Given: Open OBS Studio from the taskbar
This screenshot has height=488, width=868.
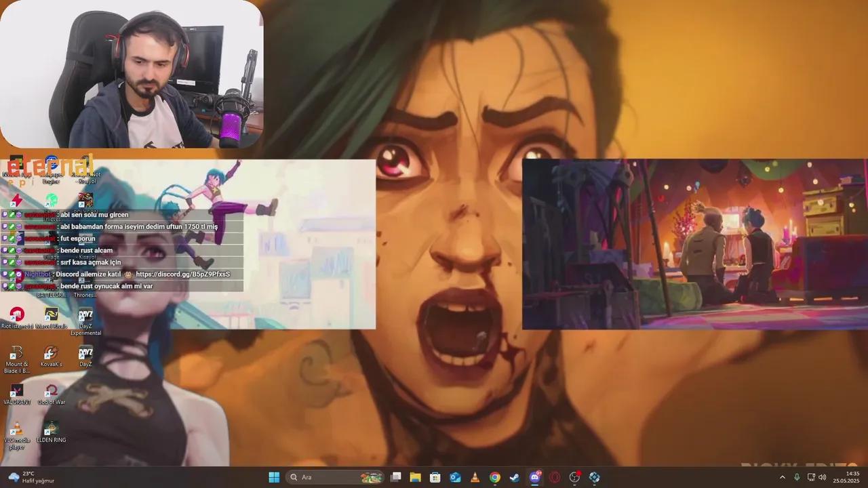Looking at the screenshot, I should (574, 477).
